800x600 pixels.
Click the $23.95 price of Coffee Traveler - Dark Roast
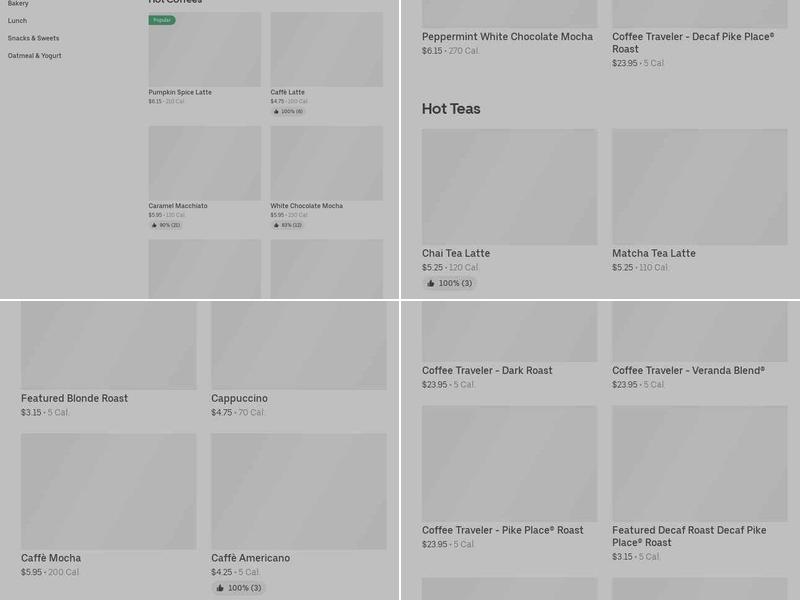(434, 385)
